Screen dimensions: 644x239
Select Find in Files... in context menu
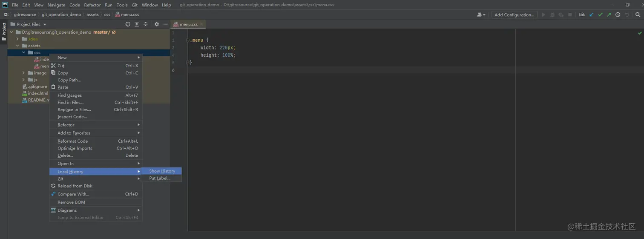pyautogui.click(x=96, y=102)
